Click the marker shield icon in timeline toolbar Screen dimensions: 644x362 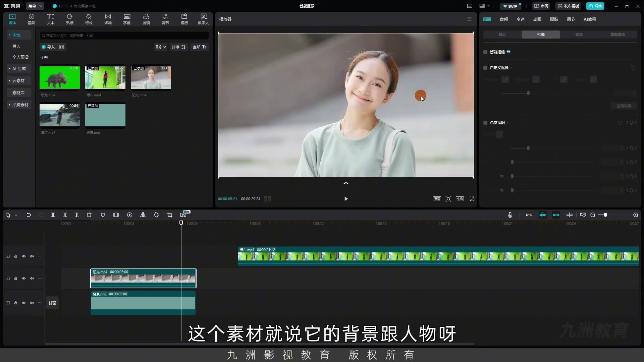click(103, 215)
